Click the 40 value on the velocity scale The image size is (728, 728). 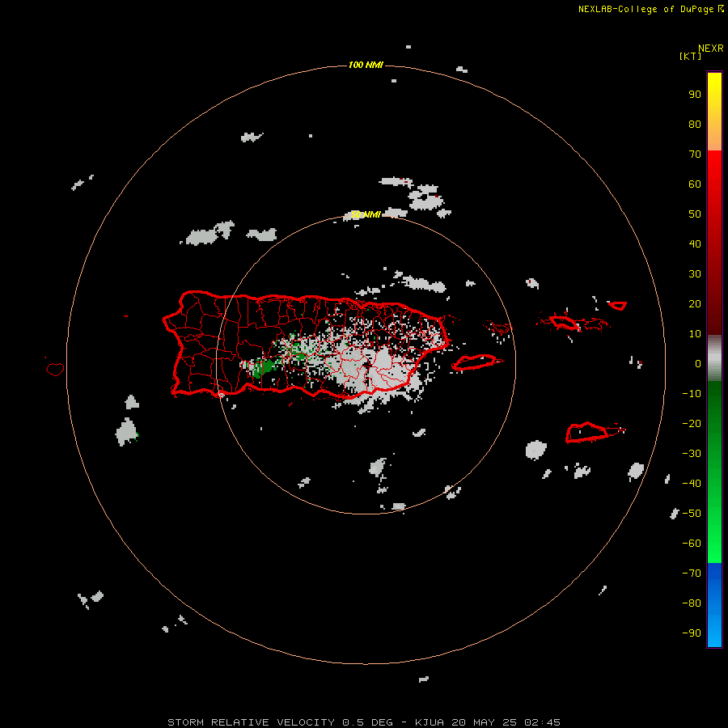(695, 244)
